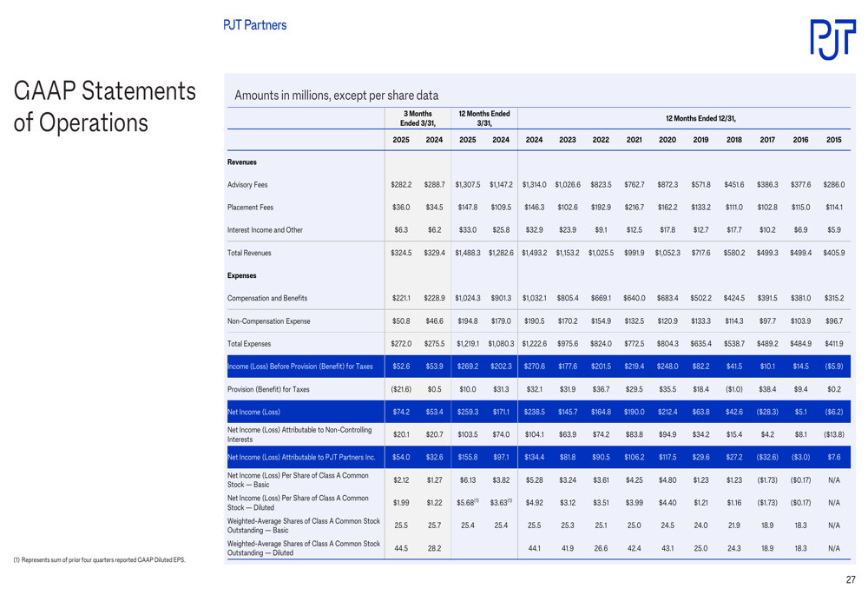The width and height of the screenshot is (868, 595).
Task: Click the "Advisory Fees" row label
Action: click(x=247, y=185)
